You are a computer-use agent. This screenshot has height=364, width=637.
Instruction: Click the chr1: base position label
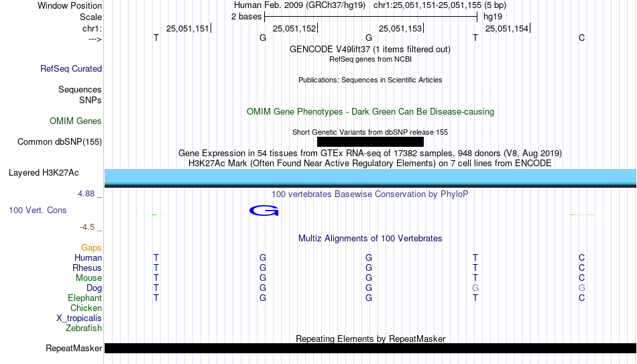coord(92,28)
